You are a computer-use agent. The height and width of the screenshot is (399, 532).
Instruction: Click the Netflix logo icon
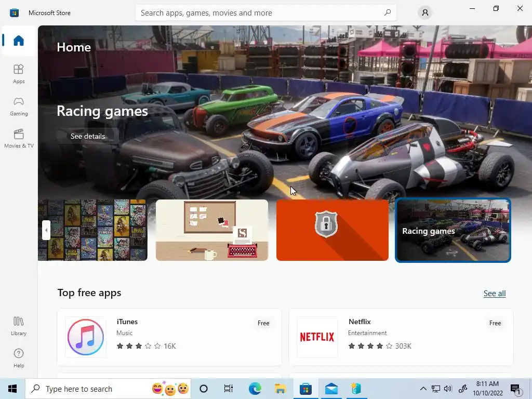[317, 337]
